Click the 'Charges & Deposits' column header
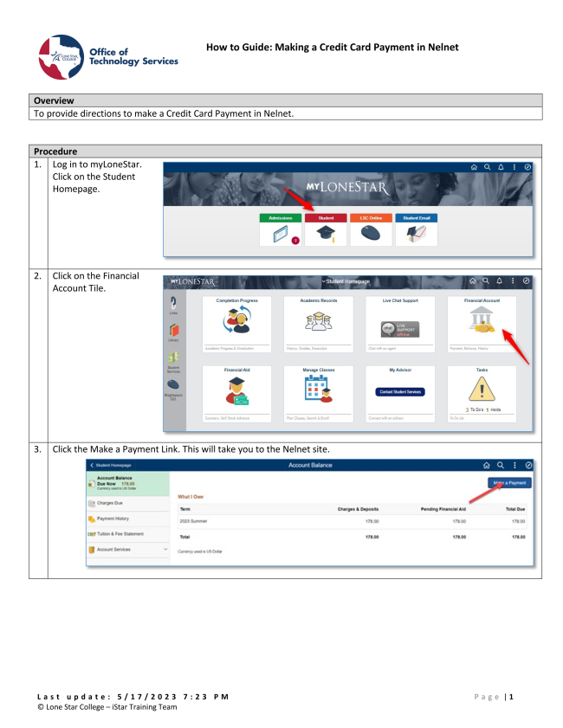The image size is (563, 728). coord(358,509)
